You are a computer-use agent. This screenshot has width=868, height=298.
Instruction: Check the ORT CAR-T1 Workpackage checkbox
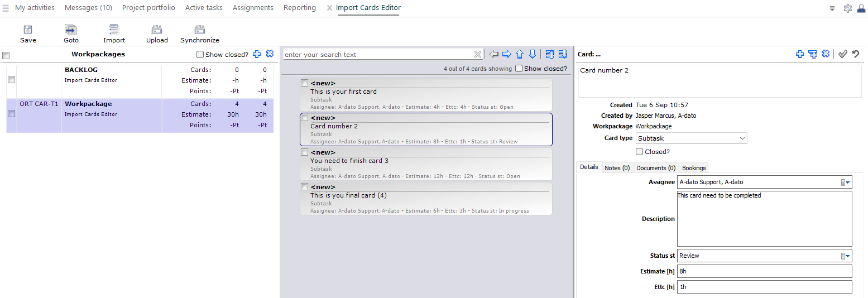(11, 114)
